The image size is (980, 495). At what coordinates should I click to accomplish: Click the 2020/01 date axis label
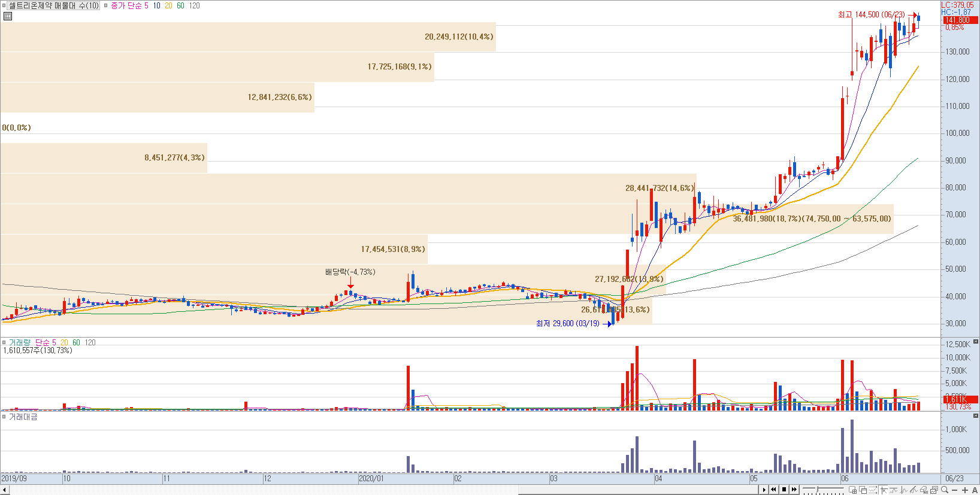(371, 478)
